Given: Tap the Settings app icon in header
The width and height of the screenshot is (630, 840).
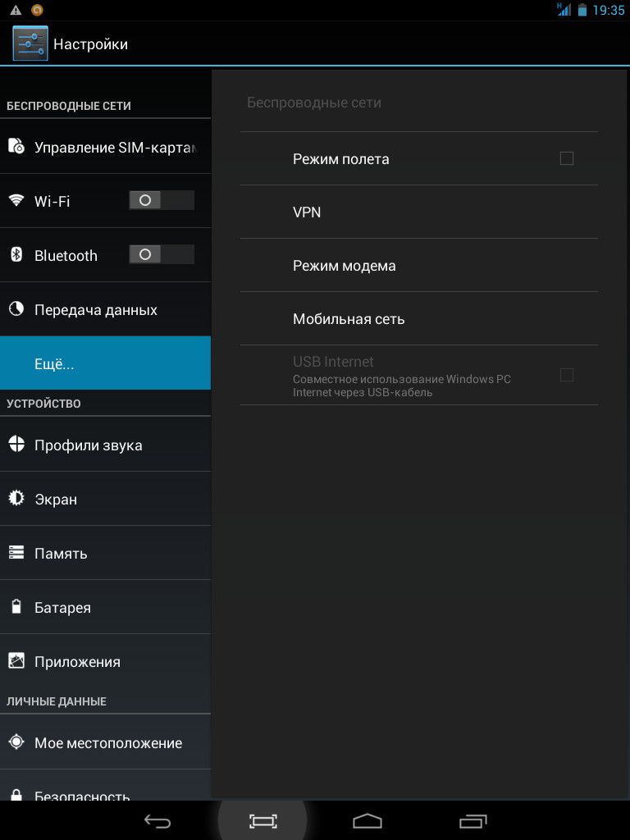Looking at the screenshot, I should (30, 43).
